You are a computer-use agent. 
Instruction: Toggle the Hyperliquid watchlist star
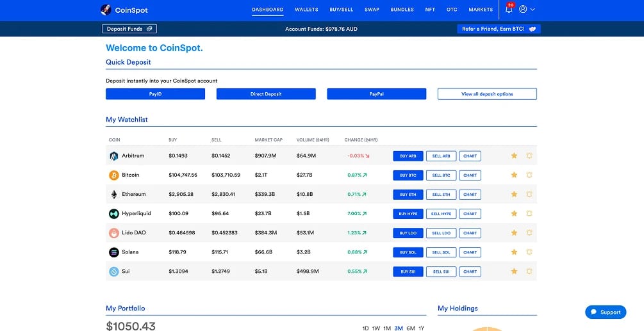point(514,213)
